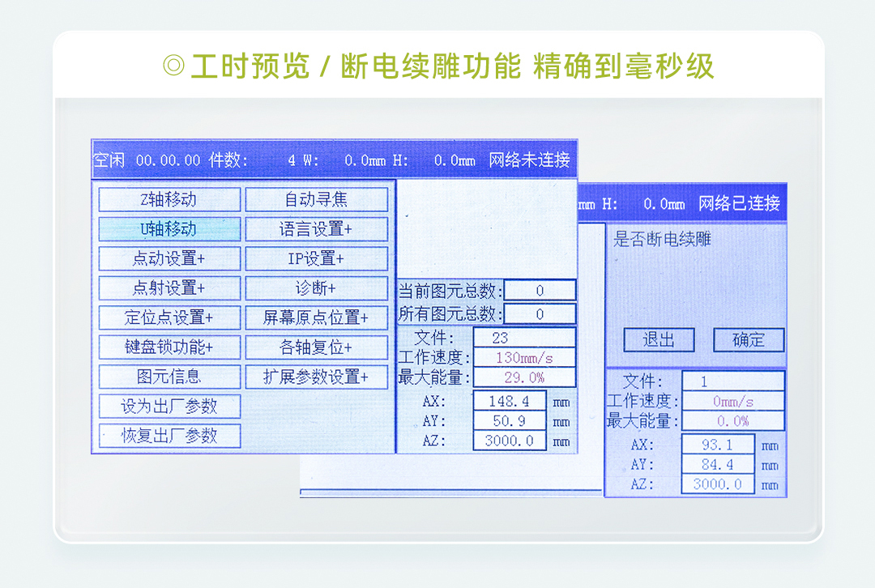Screen dimensions: 875x588
Task: Select the highlighted U轴移动 button
Action: (x=169, y=229)
